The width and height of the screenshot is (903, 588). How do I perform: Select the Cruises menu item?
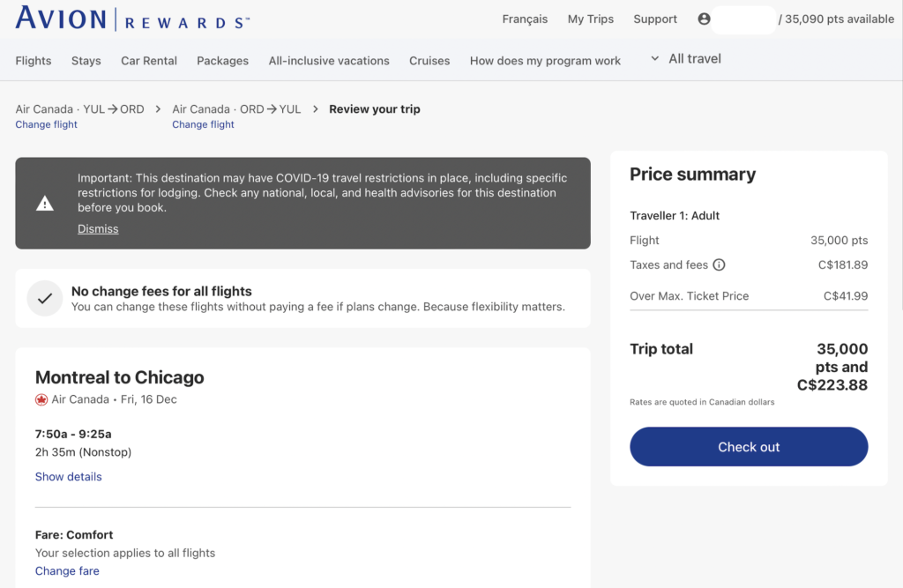coord(429,61)
